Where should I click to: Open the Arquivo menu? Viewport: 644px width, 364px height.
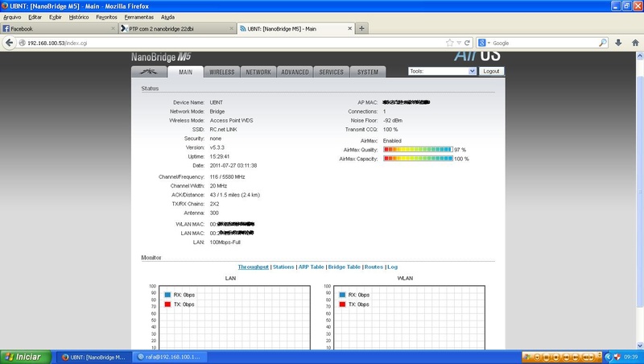(x=12, y=17)
